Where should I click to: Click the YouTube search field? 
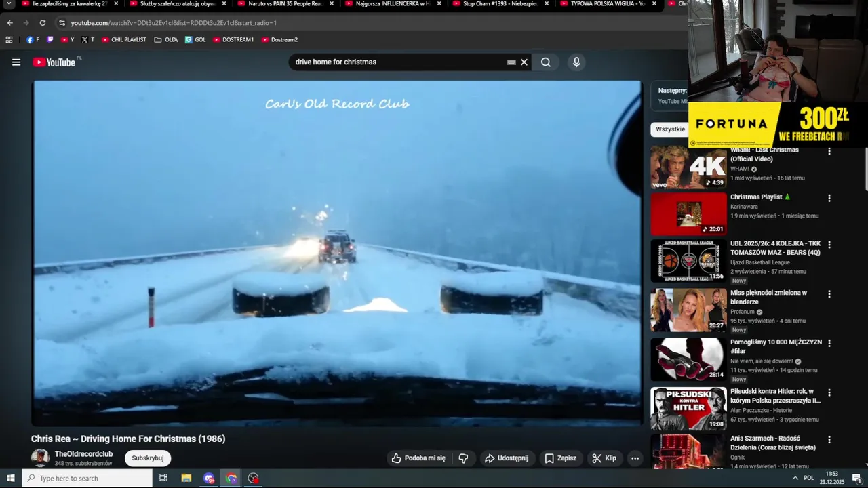click(x=400, y=62)
